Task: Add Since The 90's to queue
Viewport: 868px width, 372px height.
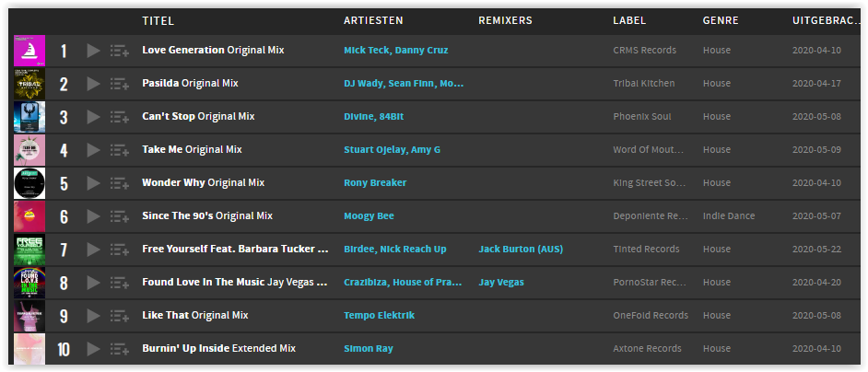Action: click(120, 216)
